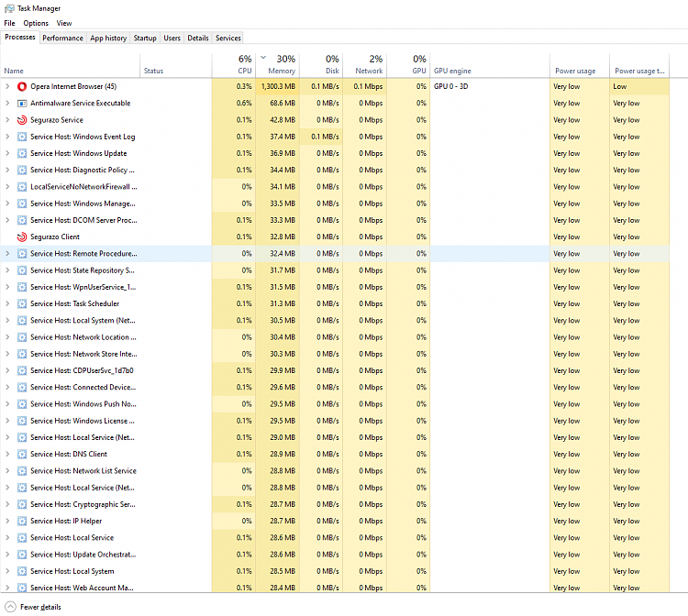Viewport: 688px width, 616px height.
Task: Click the Cryptographic Services gear icon
Action: click(22, 504)
